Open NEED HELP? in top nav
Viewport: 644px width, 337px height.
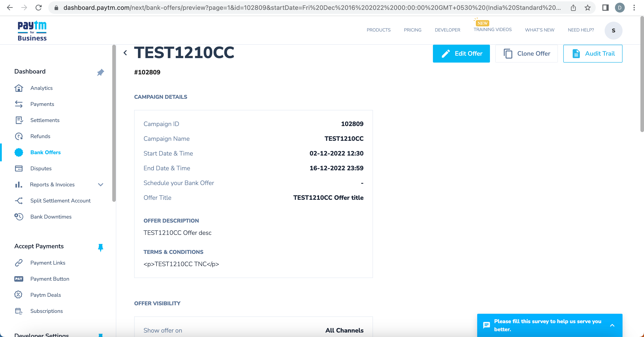(x=581, y=30)
